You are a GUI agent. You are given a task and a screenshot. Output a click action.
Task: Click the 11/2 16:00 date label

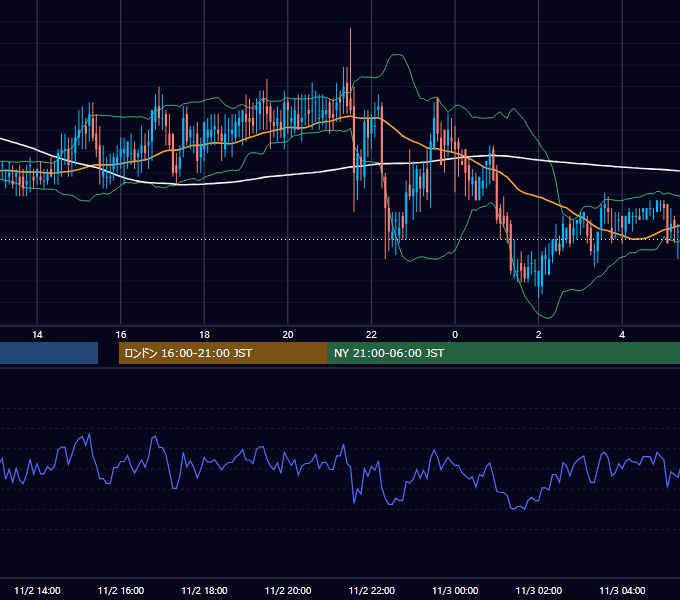[121, 590]
